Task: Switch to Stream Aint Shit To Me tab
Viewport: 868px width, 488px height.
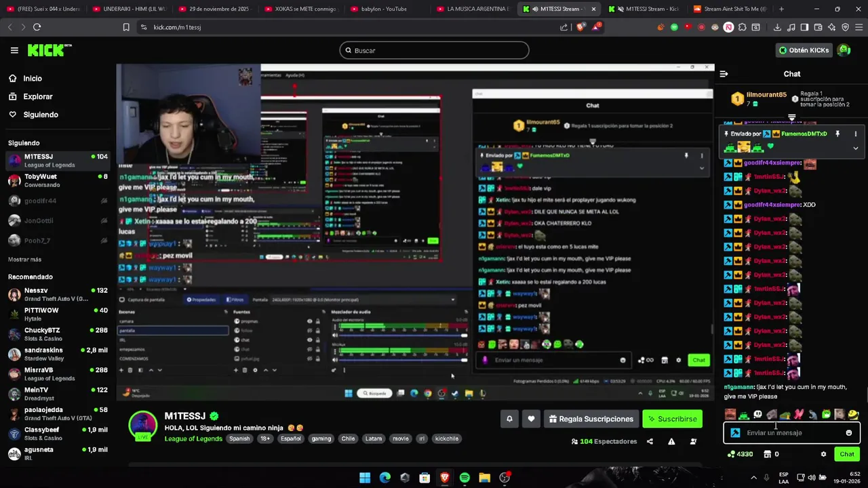Action: click(x=729, y=9)
